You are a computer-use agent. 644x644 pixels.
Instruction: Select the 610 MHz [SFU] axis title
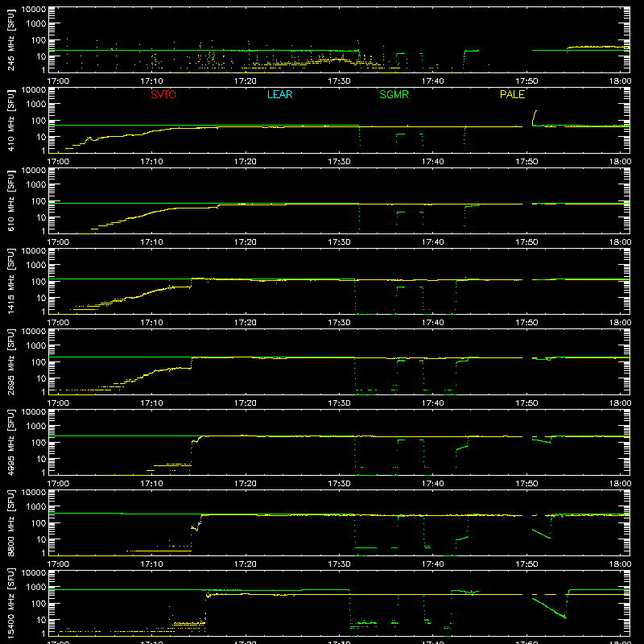pyautogui.click(x=11, y=200)
